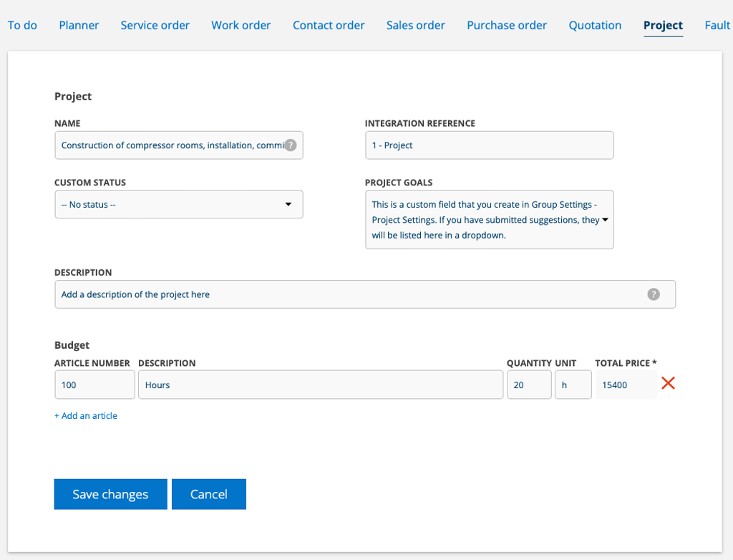
Task: Click the Integration Reference input field
Action: coord(489,145)
